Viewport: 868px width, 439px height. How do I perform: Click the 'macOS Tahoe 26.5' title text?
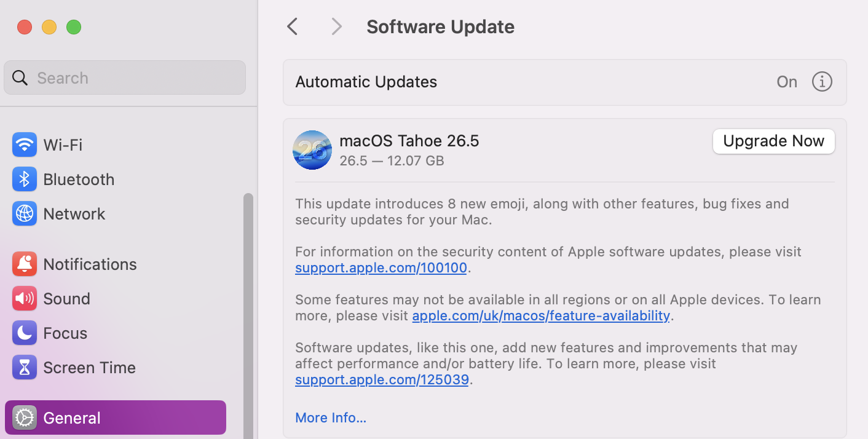pos(409,141)
